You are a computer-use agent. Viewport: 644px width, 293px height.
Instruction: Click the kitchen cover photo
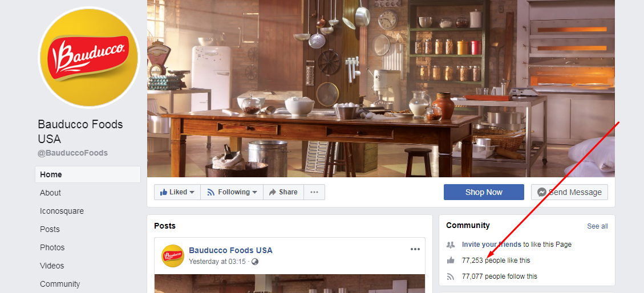point(380,88)
